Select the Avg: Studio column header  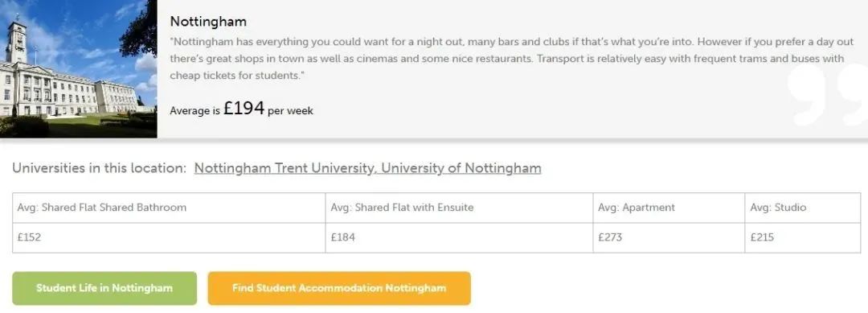(803, 208)
